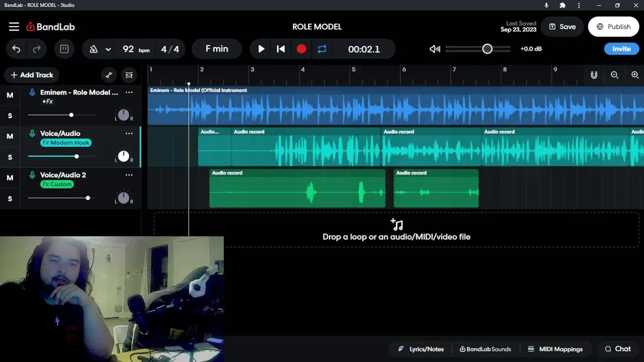644x362 pixels.
Task: Select first Audio record region in Voice/Audio 2
Action: point(297,189)
